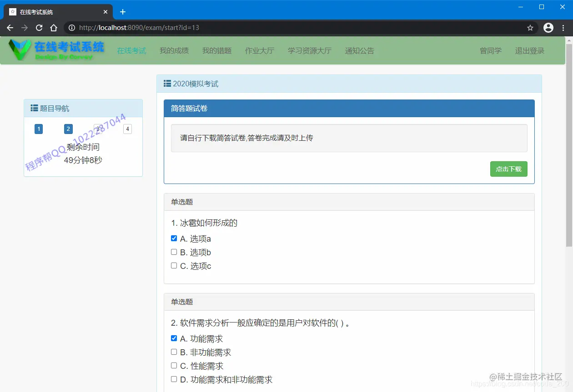Click the panel icon next to 2020模拟考试

167,84
